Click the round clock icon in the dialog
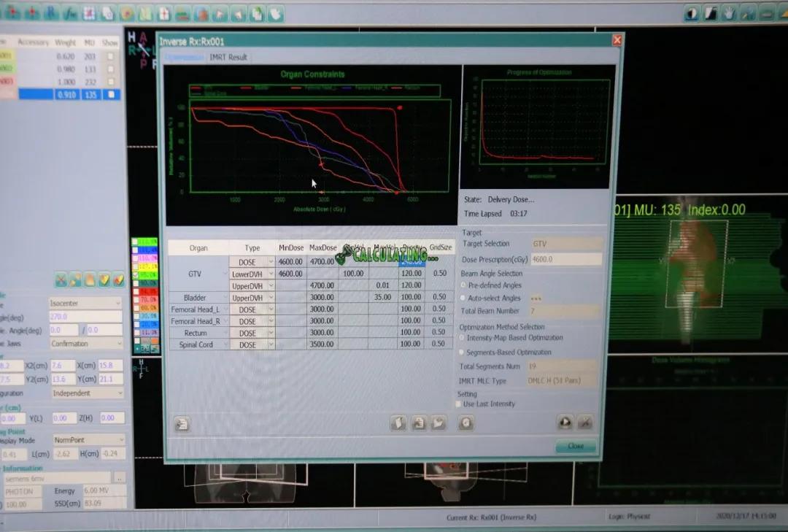This screenshot has height=532, width=788. pos(466,423)
